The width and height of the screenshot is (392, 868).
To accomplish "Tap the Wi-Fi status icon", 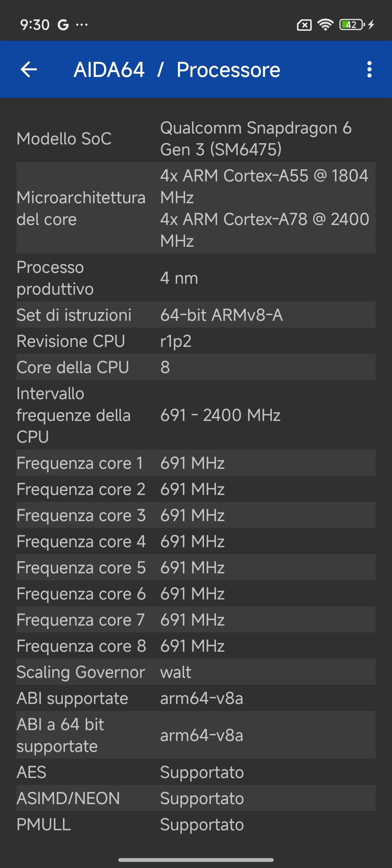I will [x=325, y=25].
